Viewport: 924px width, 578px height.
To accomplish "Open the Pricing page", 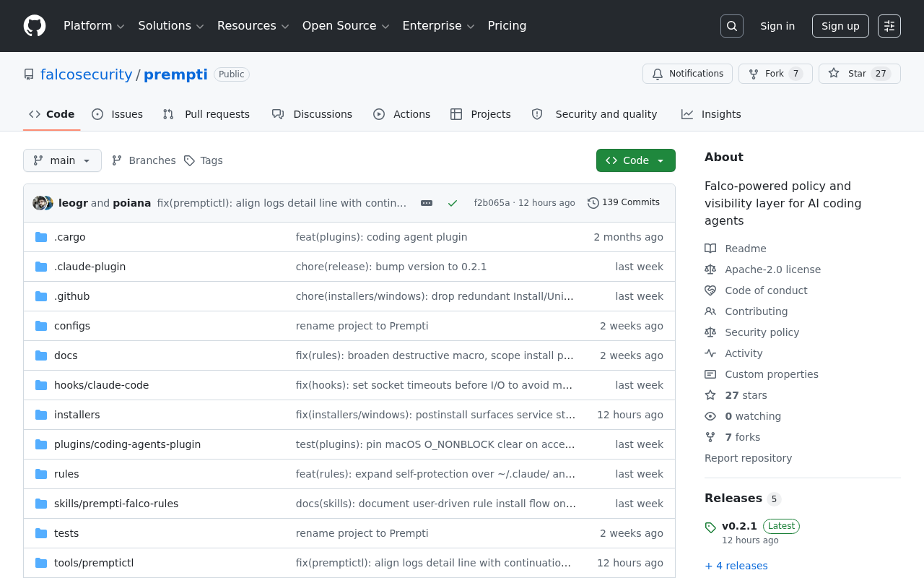I will coord(507,26).
